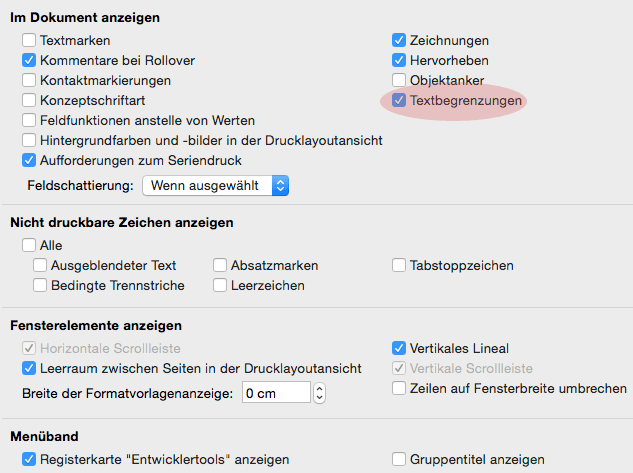Enable Konzeptschriftart option
The image size is (633, 473).
(28, 100)
